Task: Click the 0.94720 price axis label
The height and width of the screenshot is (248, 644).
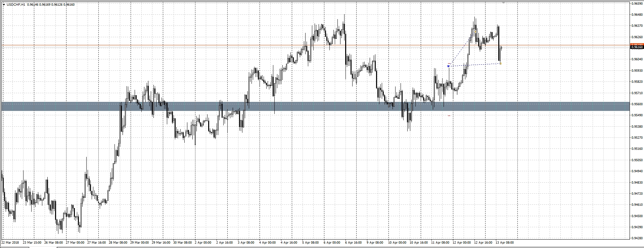Action: click(x=637, y=193)
